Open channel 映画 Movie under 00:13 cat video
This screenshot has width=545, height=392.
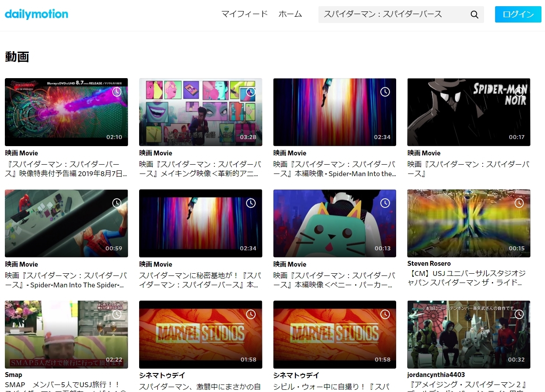pos(290,264)
